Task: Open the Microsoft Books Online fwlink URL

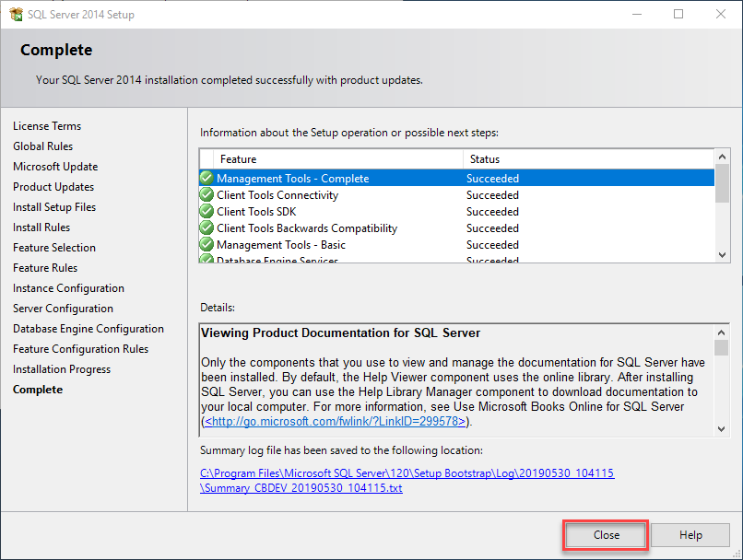Action: pos(335,421)
